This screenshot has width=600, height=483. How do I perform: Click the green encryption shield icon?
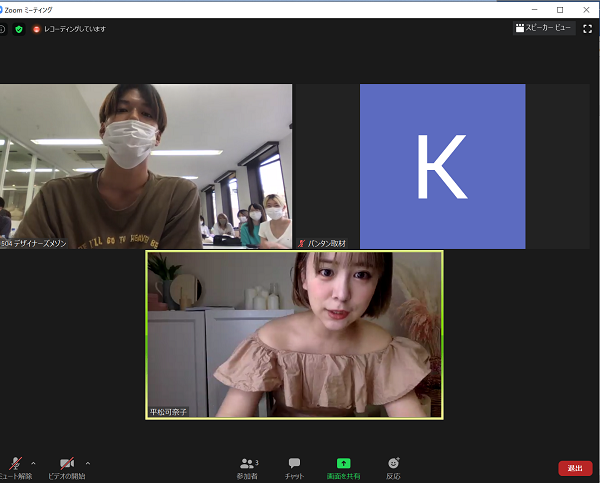pyautogui.click(x=18, y=29)
